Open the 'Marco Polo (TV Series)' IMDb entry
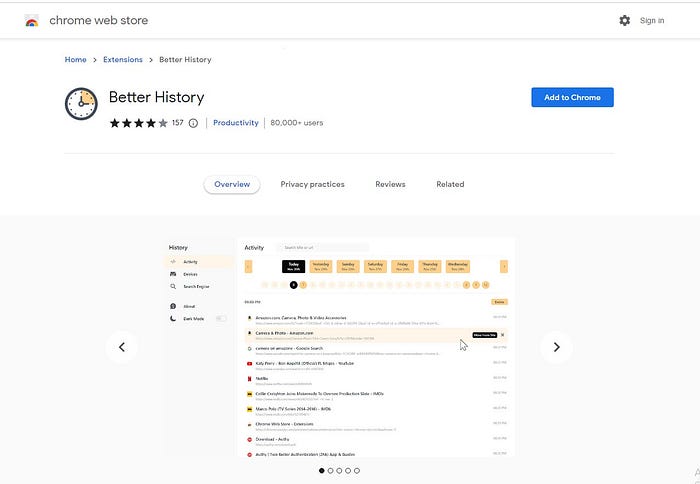 (293, 409)
